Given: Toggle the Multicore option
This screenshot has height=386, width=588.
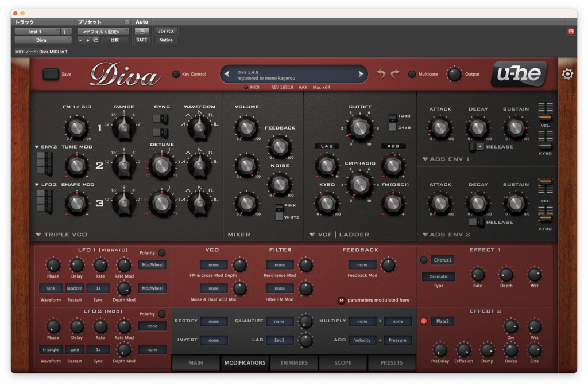Looking at the screenshot, I should click(412, 74).
